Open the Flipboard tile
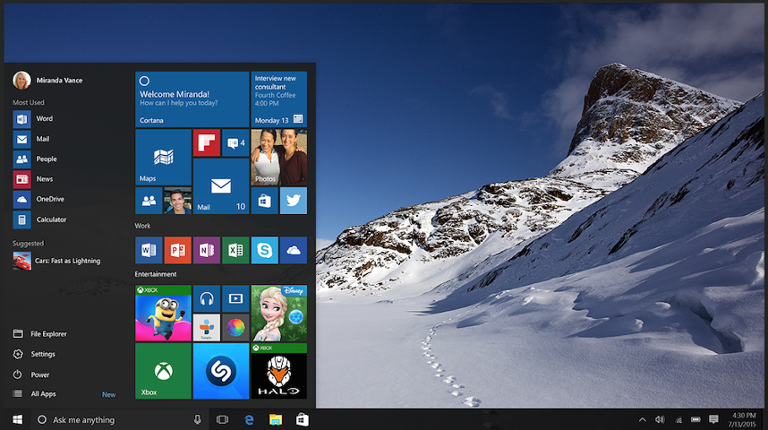 206,143
